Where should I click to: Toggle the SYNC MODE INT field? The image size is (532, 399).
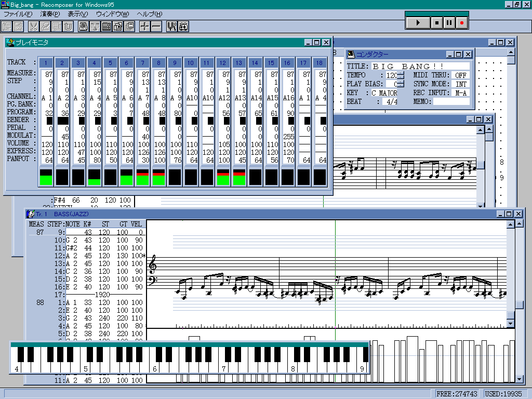click(460, 84)
